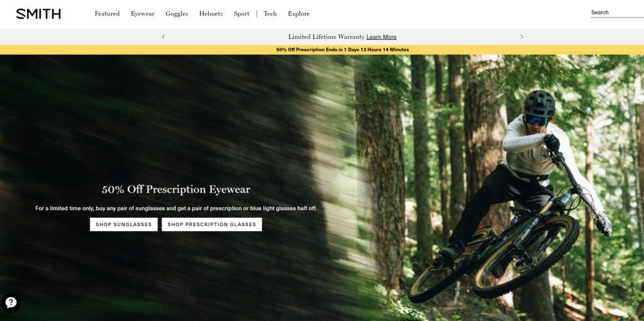Screen dimensions: 644x321
Task: Open the Helmets menu
Action: coord(211,14)
